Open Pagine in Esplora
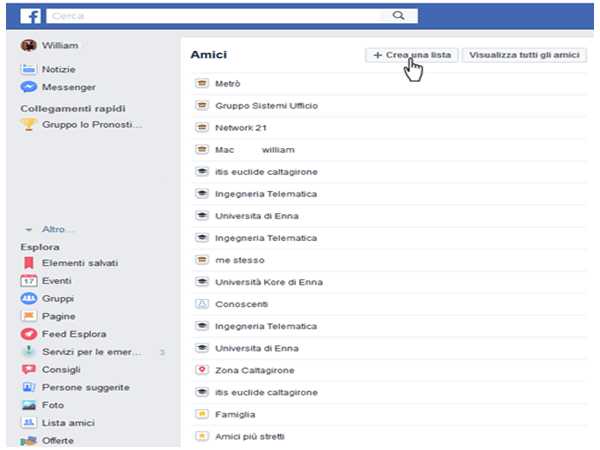The height and width of the screenshot is (450, 600). pyautogui.click(x=59, y=316)
